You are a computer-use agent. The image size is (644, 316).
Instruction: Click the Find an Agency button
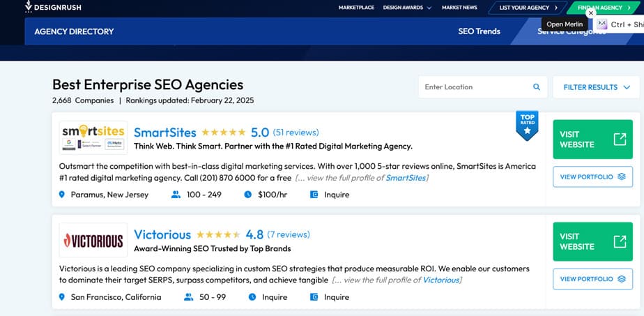(x=604, y=8)
